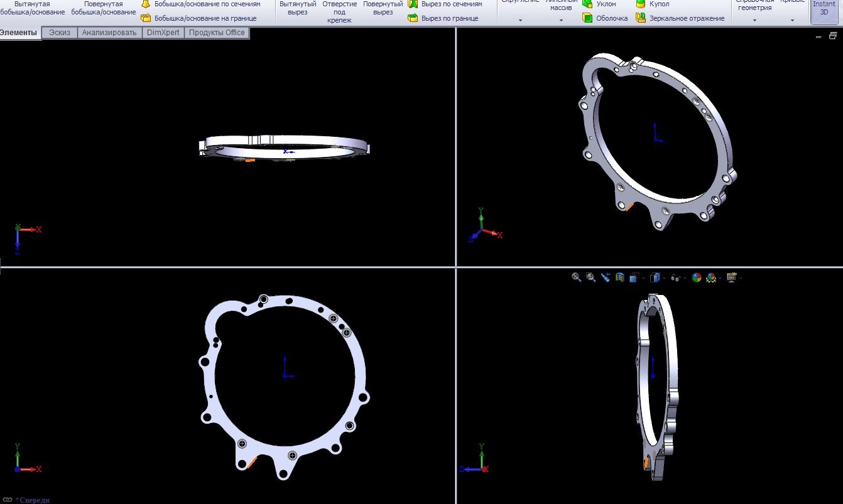Click the Уклон (draft) tool

[x=599, y=4]
